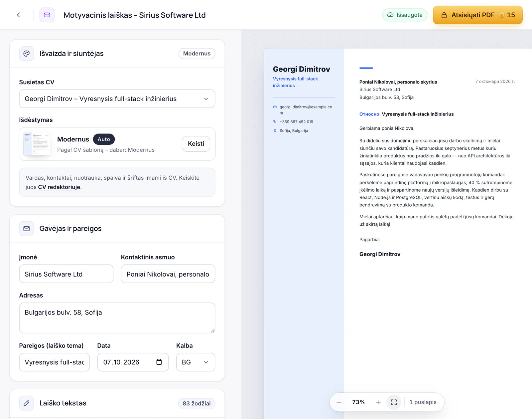Click the Auto tag next to Modernus
The image size is (532, 419).
coord(104,139)
